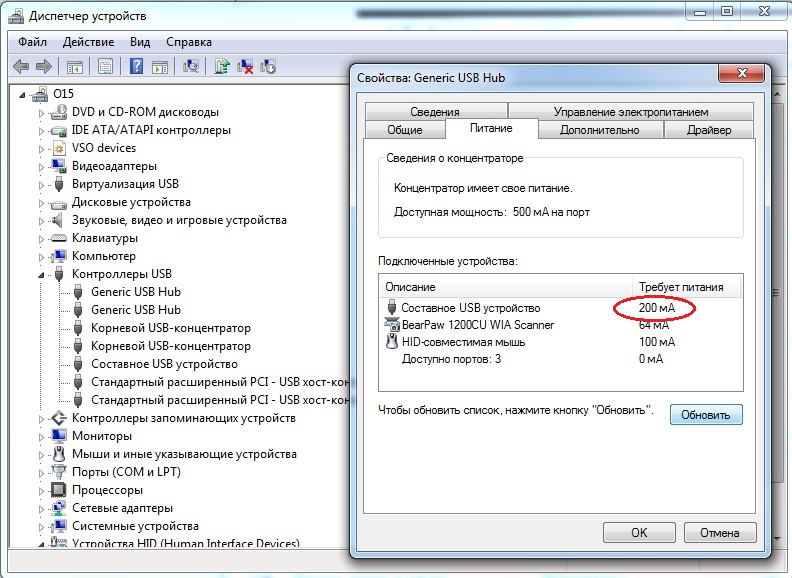Click the Порты (COM и LPT) icon
The height and width of the screenshot is (578, 792).
(x=59, y=471)
